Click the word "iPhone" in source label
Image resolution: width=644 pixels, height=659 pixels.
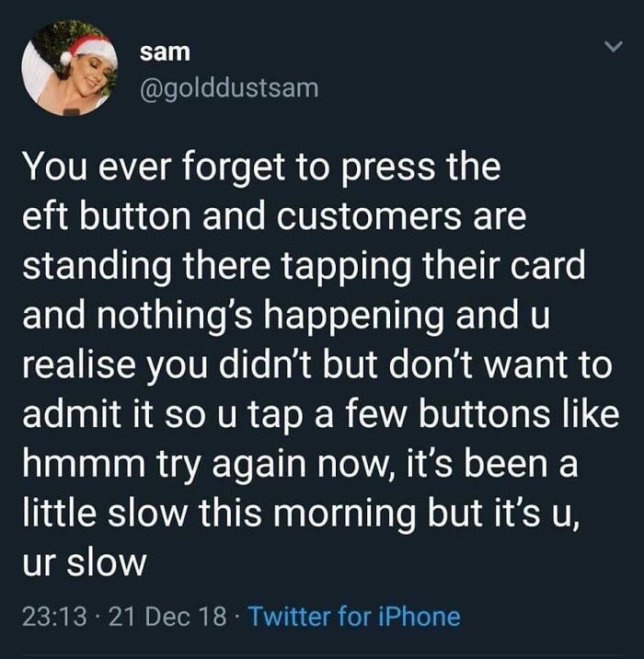420,617
